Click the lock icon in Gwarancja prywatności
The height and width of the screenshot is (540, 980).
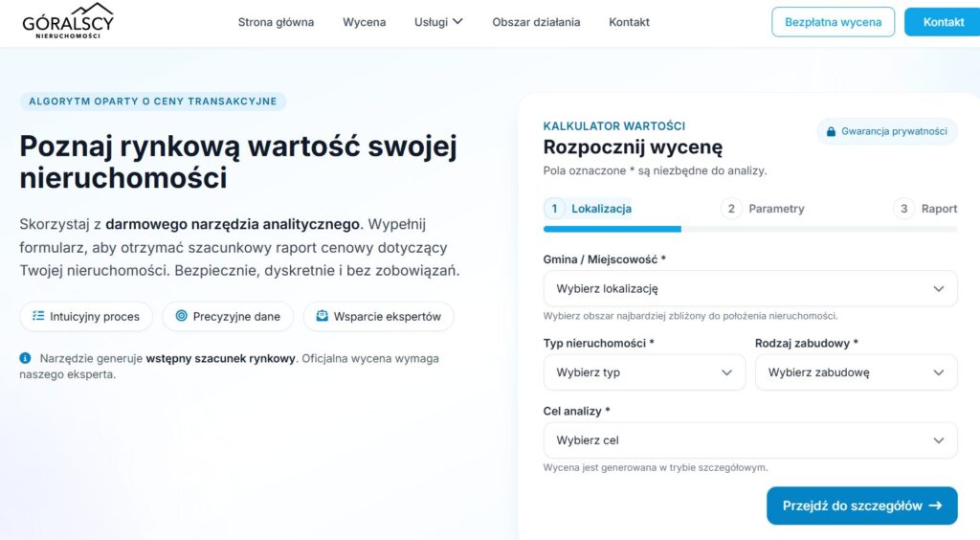[x=832, y=131]
